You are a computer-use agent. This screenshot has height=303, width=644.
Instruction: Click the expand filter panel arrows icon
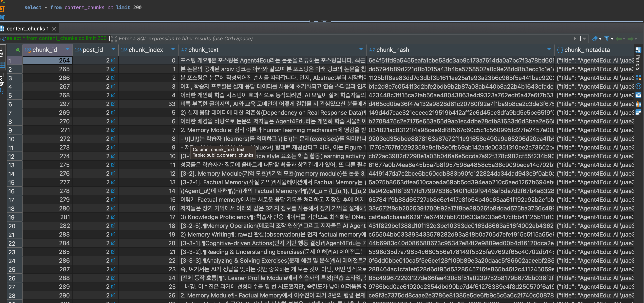point(114,38)
